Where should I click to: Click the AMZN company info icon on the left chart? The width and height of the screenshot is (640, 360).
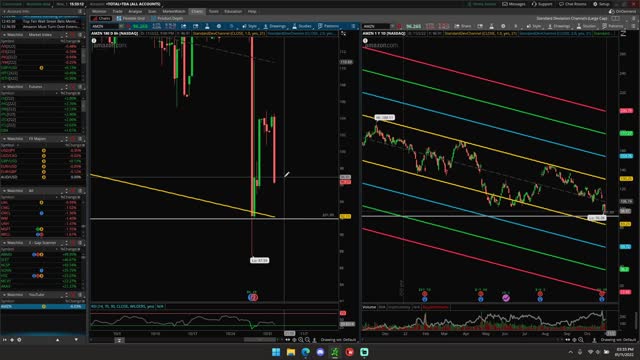[94, 41]
